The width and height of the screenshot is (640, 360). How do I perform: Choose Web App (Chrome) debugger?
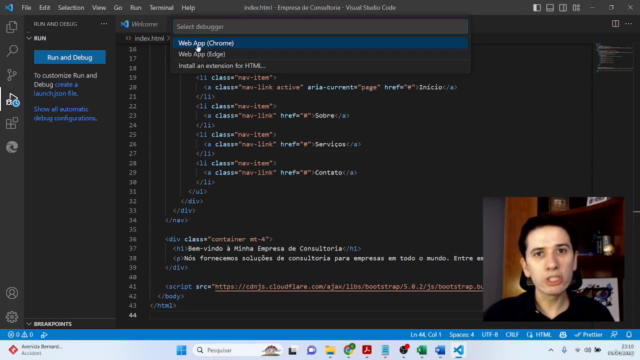coord(320,43)
